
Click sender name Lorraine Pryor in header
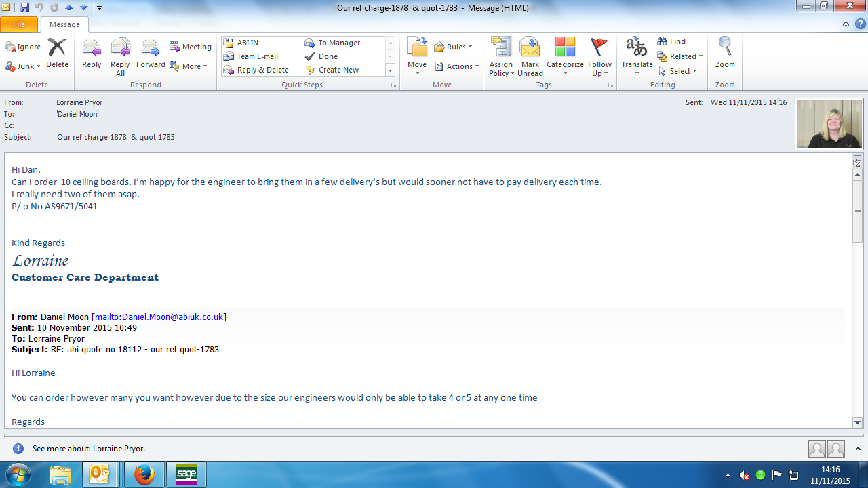79,102
